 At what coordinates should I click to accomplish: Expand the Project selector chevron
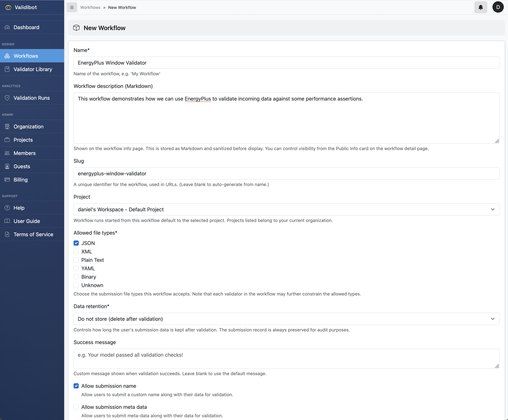click(x=493, y=209)
